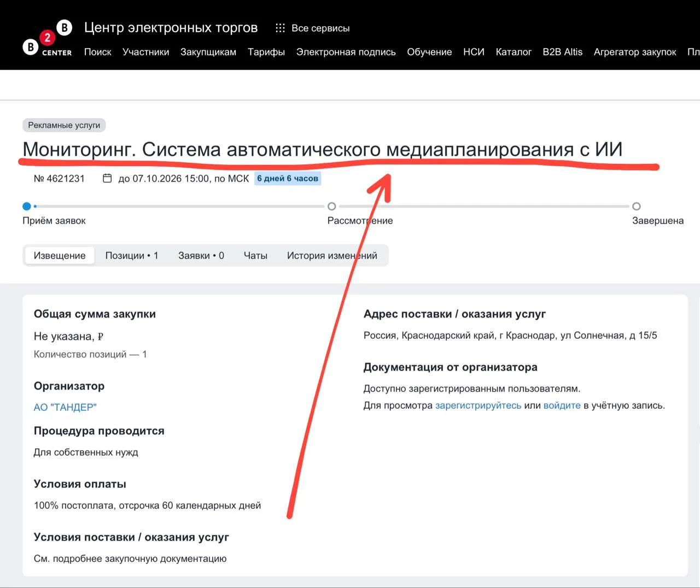Navigate to Обучение
The width and height of the screenshot is (700, 588).
tap(429, 52)
